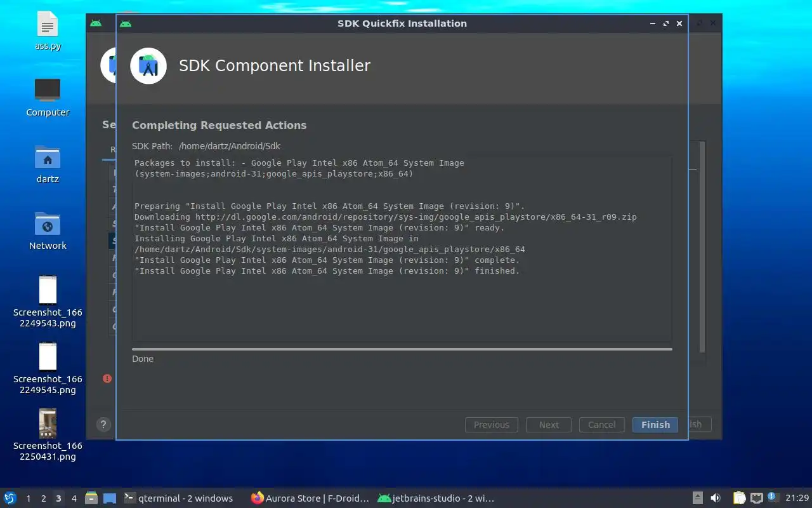Open the LXQt start menu icon
The height and width of the screenshot is (508, 812).
point(10,498)
